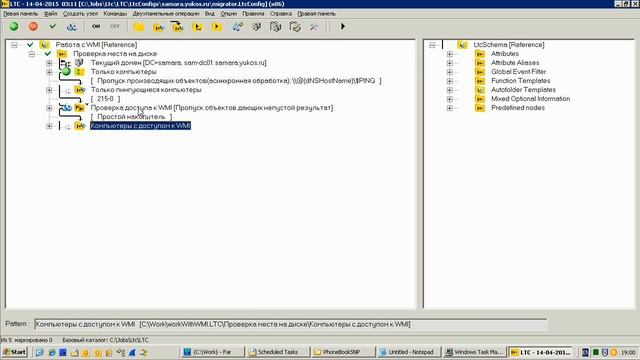Click the crossed tools toolbar icon
The width and height of the screenshot is (640, 360).
314,27
